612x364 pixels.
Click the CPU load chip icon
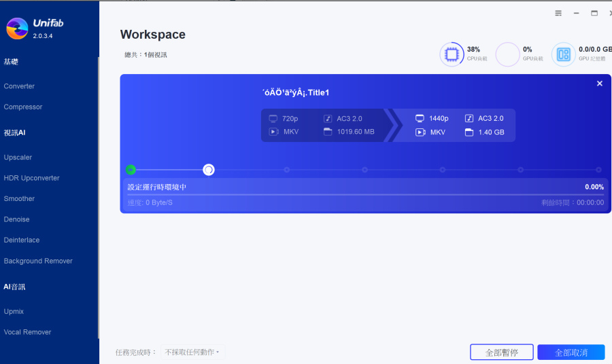[450, 54]
